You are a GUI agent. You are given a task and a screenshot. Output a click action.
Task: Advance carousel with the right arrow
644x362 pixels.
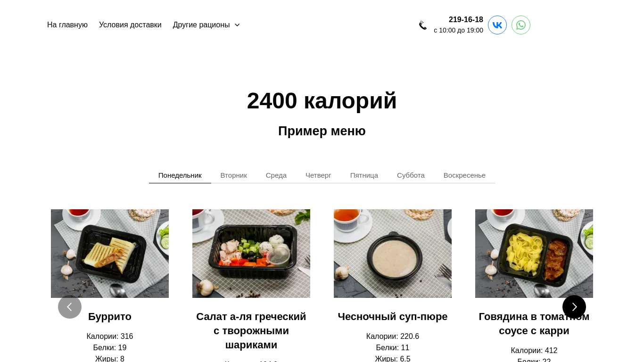pyautogui.click(x=574, y=307)
